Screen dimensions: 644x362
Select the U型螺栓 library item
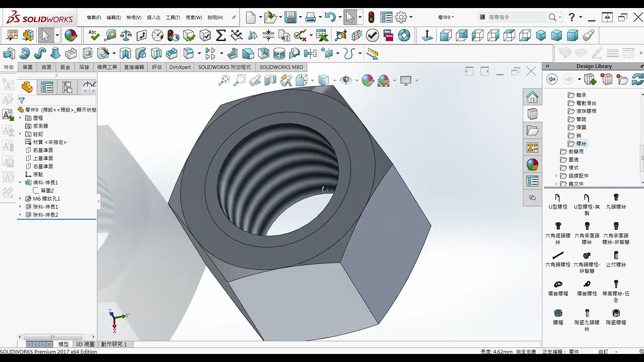[558, 202]
